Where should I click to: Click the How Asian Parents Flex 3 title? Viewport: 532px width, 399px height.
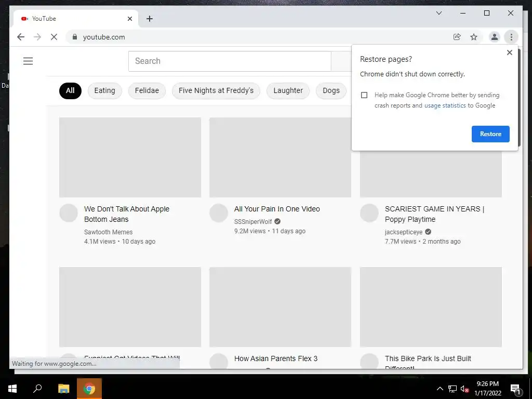pos(276,358)
